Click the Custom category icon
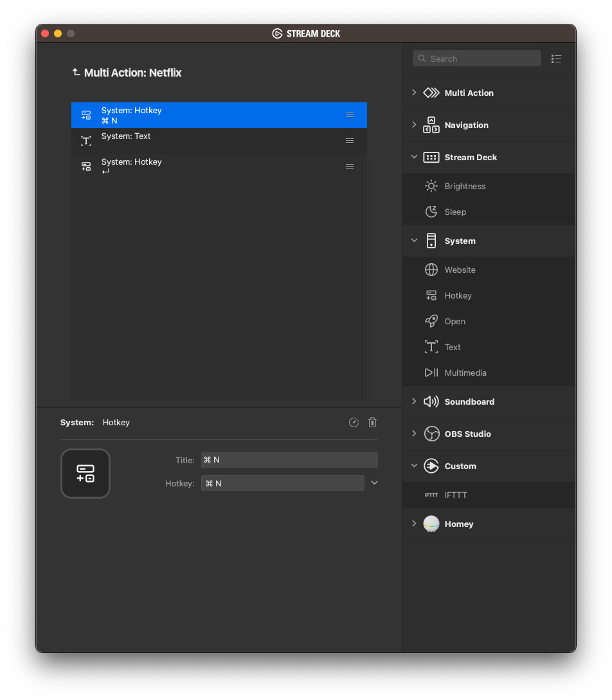 (431, 466)
